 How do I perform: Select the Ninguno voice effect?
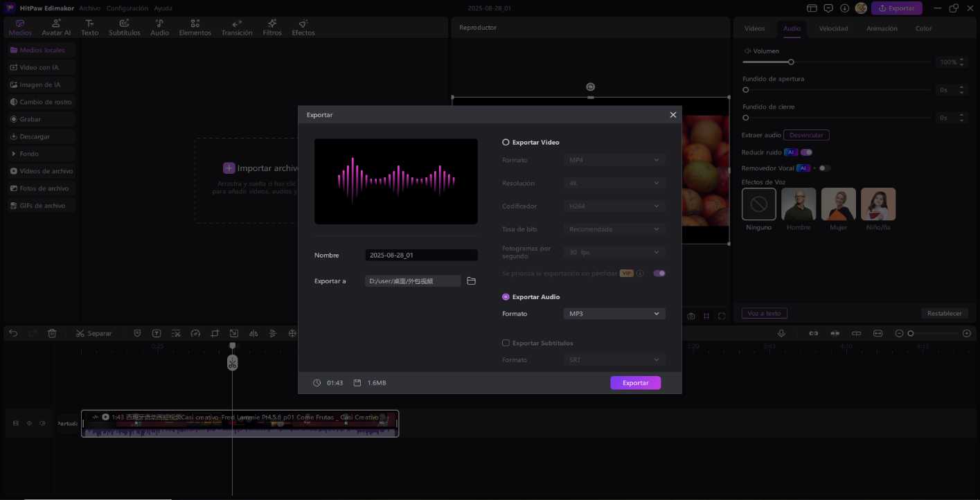pyautogui.click(x=758, y=205)
